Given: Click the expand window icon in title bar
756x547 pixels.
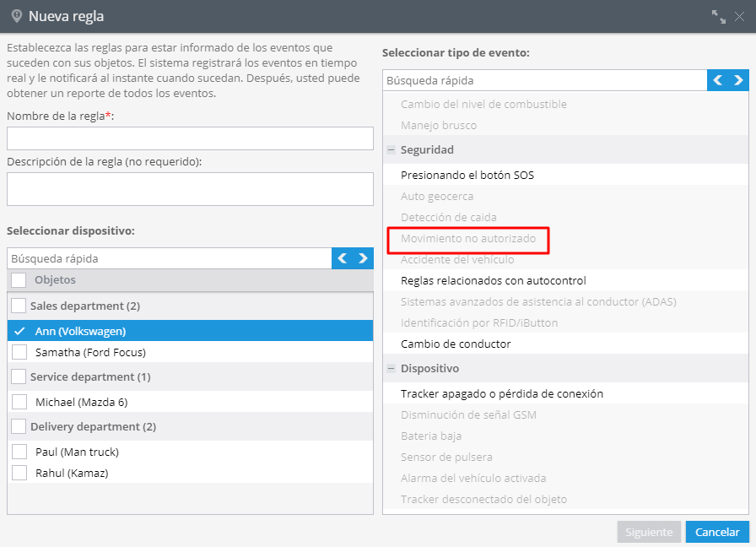Looking at the screenshot, I should [718, 16].
